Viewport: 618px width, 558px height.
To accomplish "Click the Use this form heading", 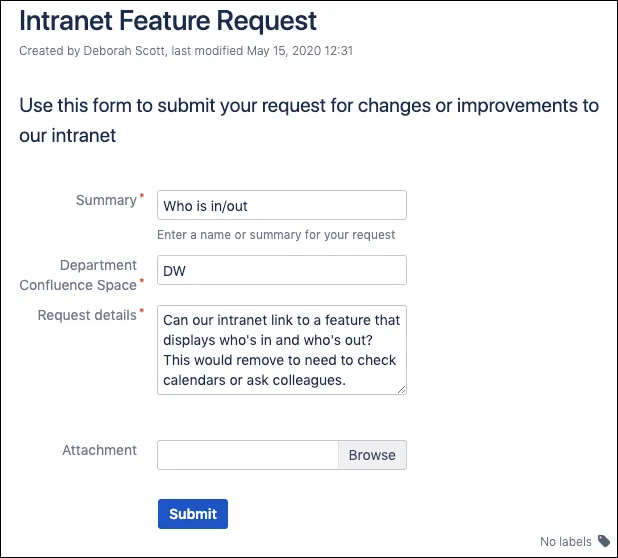I will click(x=309, y=120).
